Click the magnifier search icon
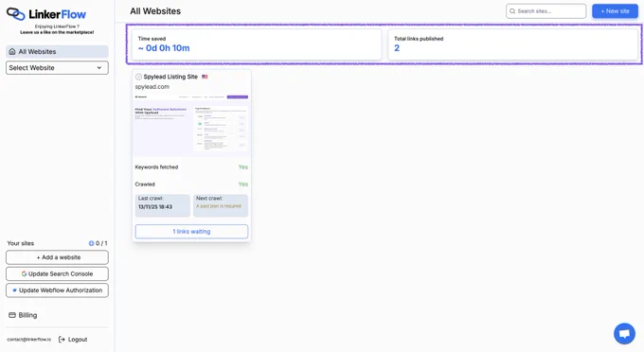 pos(512,11)
